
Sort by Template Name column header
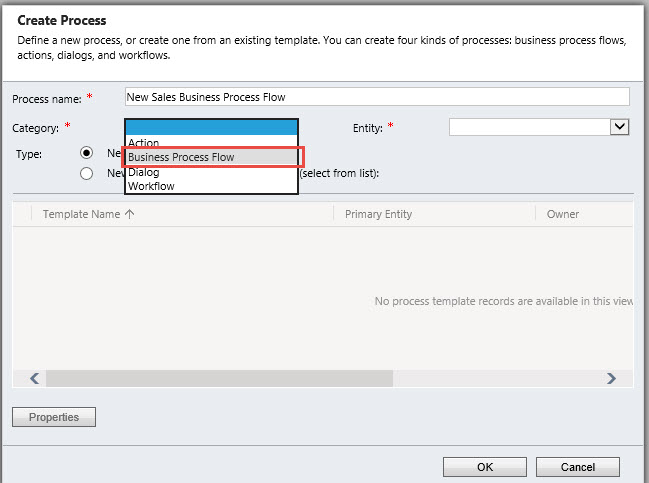(x=82, y=214)
